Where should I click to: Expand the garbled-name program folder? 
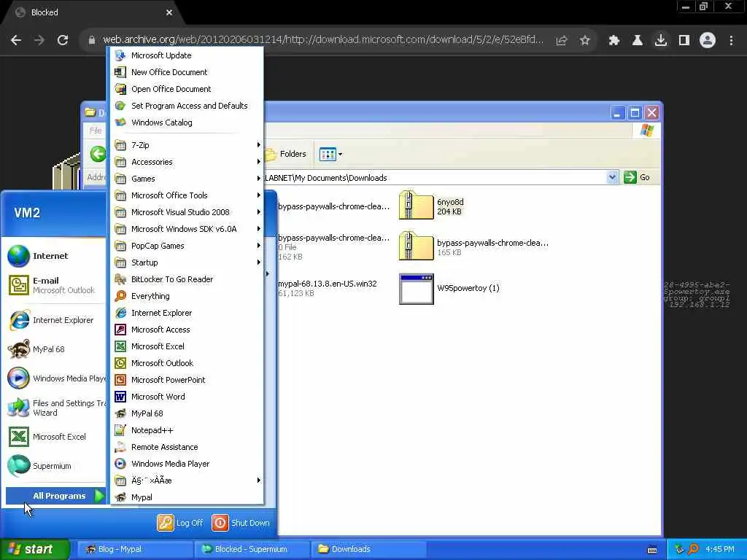(x=187, y=480)
